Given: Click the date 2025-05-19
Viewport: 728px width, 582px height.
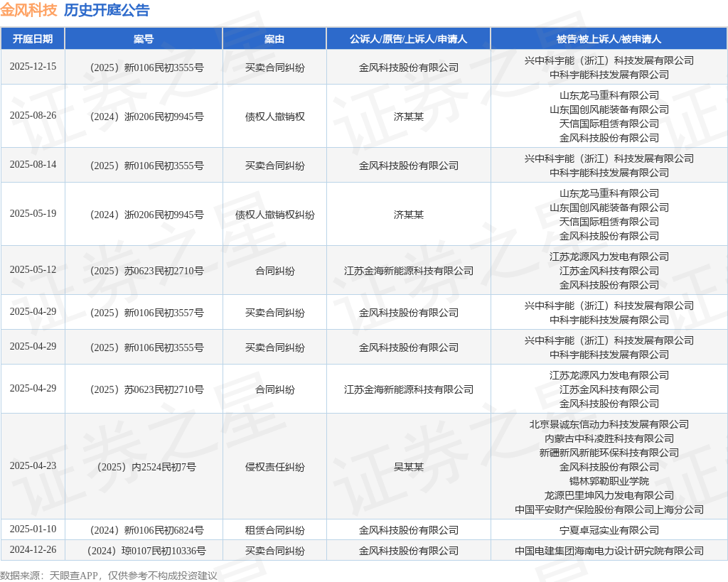Looking at the screenshot, I should (x=33, y=213).
